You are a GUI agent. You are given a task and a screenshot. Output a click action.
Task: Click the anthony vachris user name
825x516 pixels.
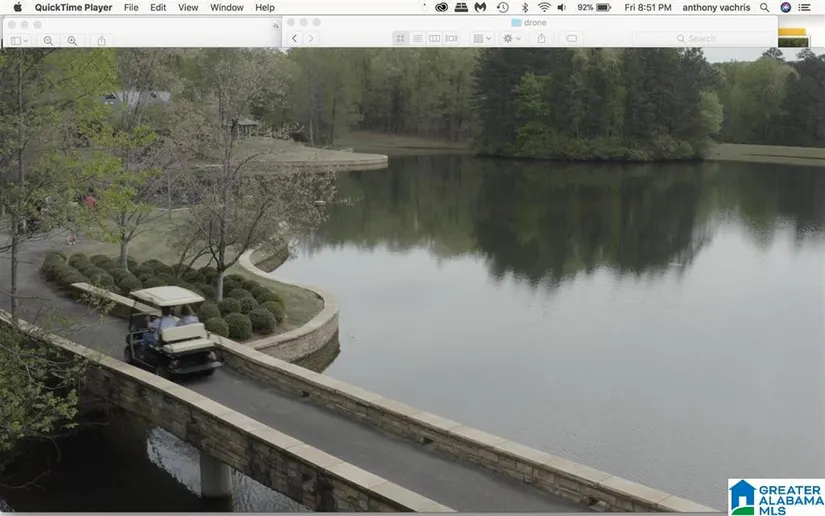click(x=716, y=7)
